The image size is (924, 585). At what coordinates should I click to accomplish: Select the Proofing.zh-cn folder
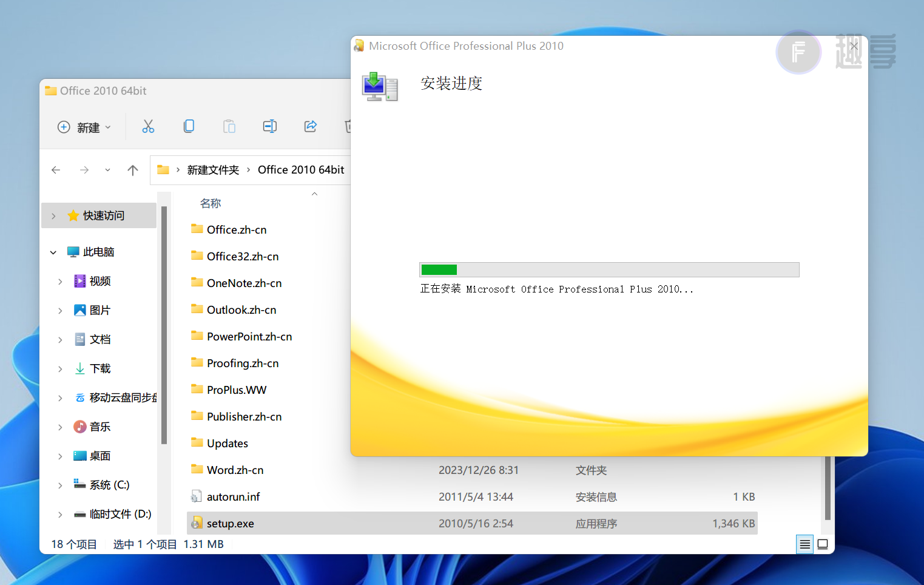pos(243,364)
